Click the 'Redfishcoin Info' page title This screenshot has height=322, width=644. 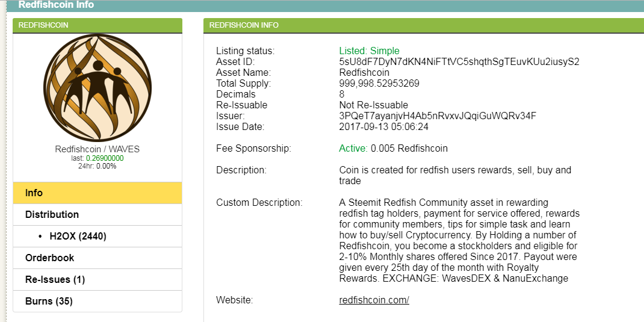tap(56, 5)
